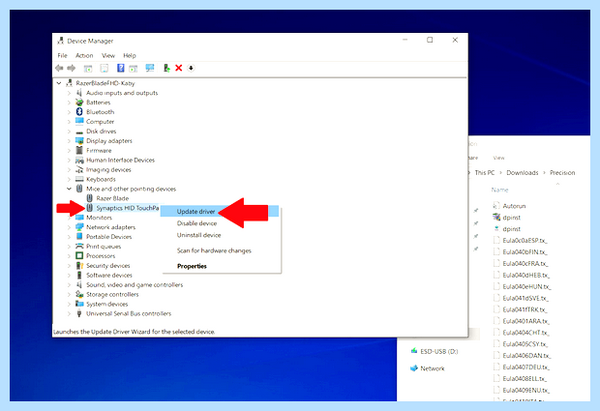The image size is (600, 411).
Task: Select file Eula0407DEU.tx_ in Explorer
Action: pos(526,367)
